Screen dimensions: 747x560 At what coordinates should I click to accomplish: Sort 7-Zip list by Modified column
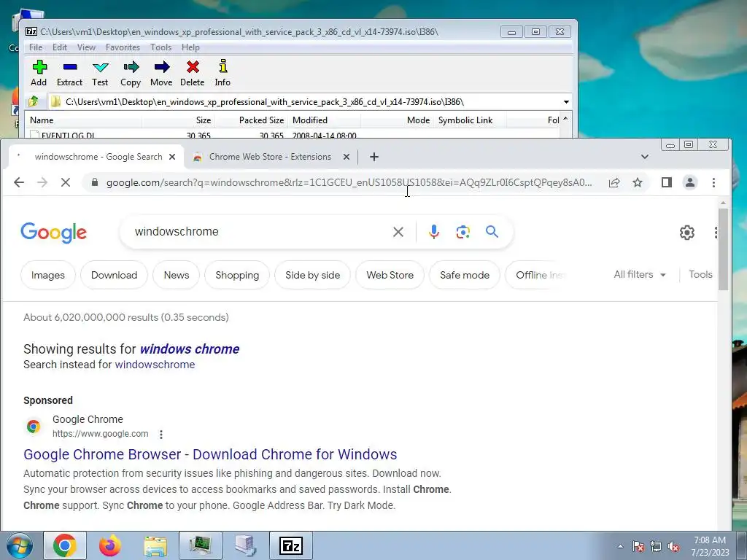click(x=325, y=120)
